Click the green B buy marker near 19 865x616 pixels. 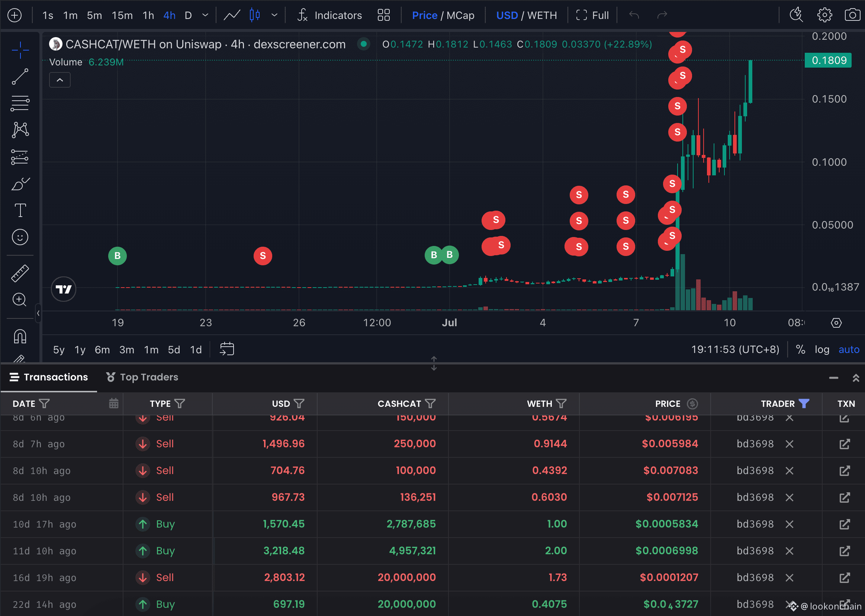pyautogui.click(x=117, y=256)
